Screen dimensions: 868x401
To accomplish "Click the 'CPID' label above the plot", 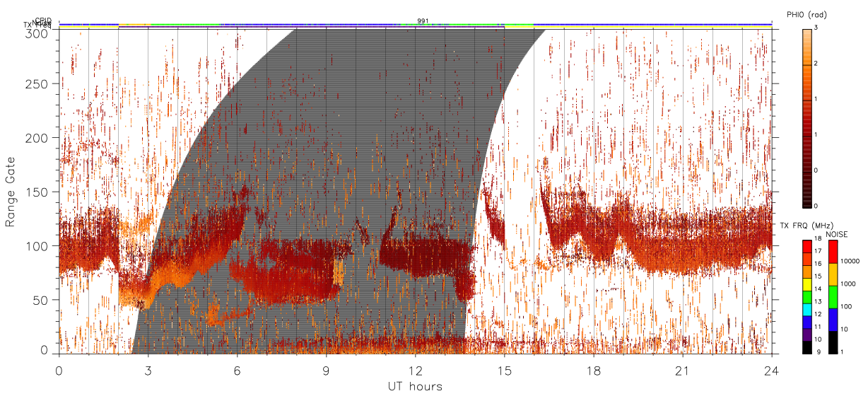I will tap(43, 21).
